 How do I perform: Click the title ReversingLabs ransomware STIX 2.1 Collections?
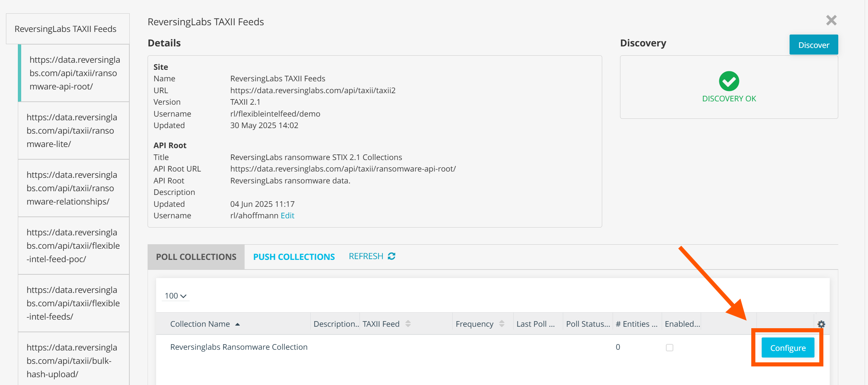316,157
